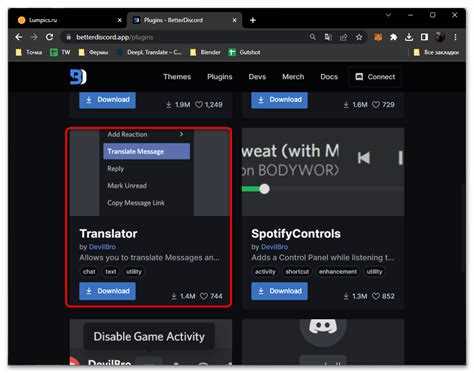This screenshot has height=373, width=474.
Task: Select the utility tag on Translator
Action: tap(134, 272)
